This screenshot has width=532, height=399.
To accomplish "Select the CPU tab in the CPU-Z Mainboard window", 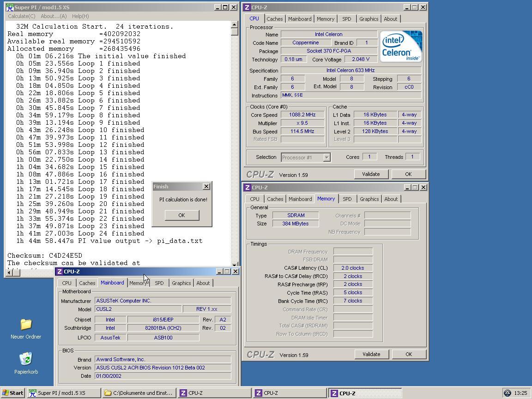I will click(x=66, y=283).
